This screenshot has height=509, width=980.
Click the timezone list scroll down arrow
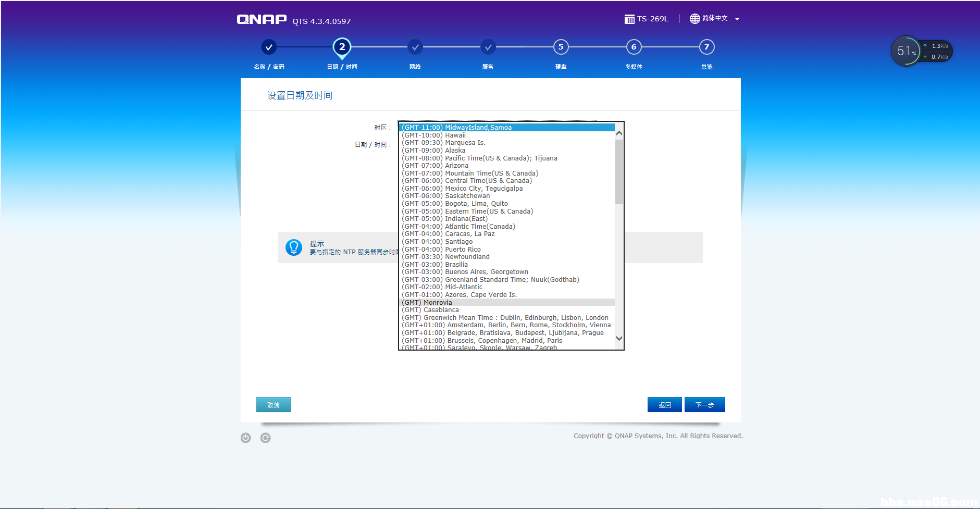pos(619,338)
